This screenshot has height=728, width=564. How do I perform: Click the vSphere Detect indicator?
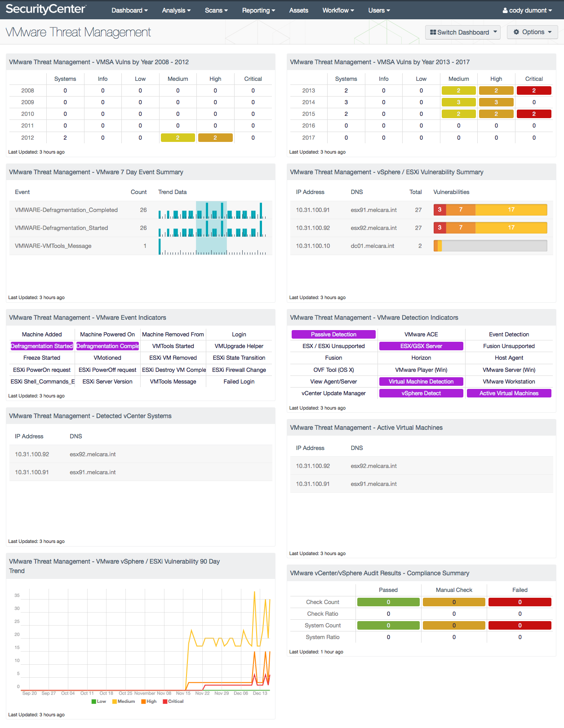click(421, 393)
